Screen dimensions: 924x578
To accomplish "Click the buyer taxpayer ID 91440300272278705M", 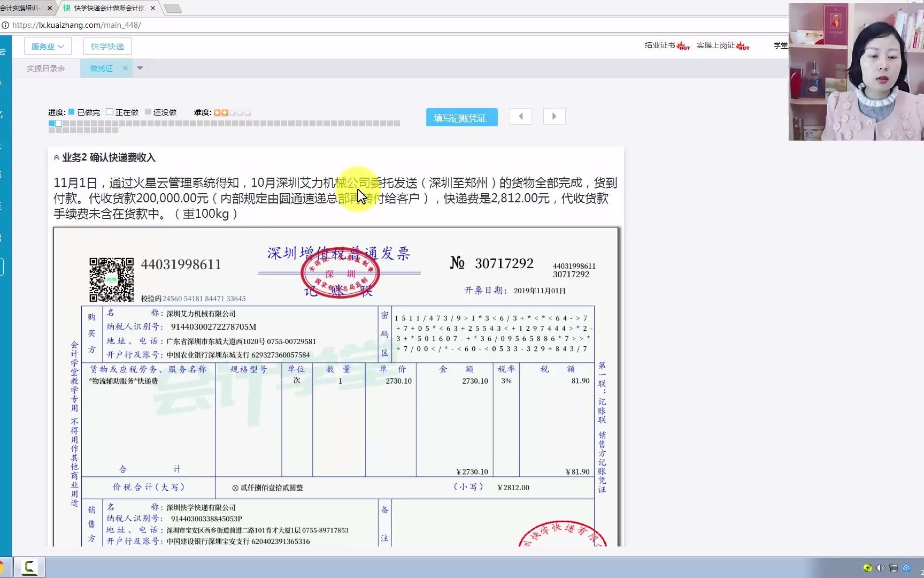I will tap(213, 327).
